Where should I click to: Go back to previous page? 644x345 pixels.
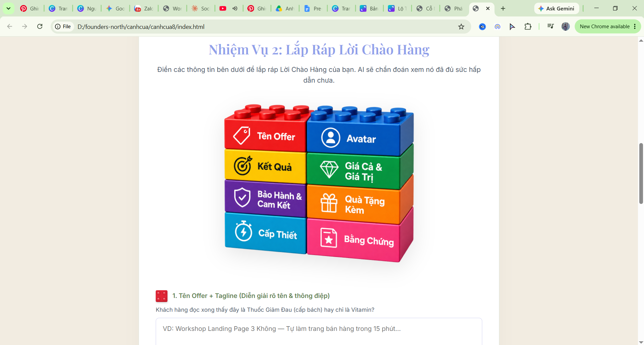10,26
